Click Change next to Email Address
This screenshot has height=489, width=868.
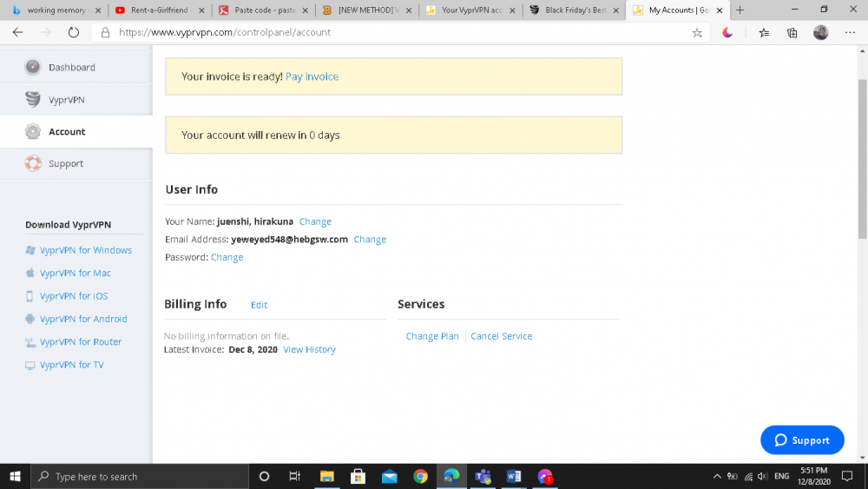click(370, 240)
